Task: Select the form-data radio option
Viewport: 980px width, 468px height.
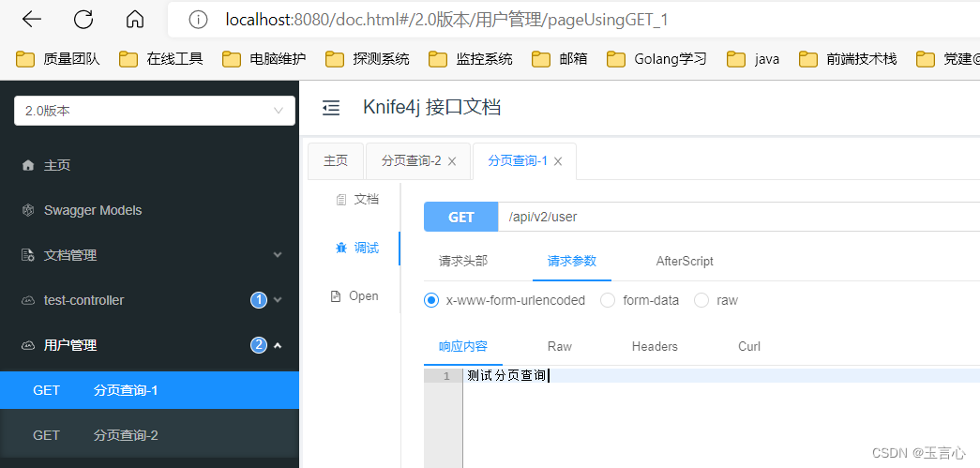Action: [x=608, y=300]
